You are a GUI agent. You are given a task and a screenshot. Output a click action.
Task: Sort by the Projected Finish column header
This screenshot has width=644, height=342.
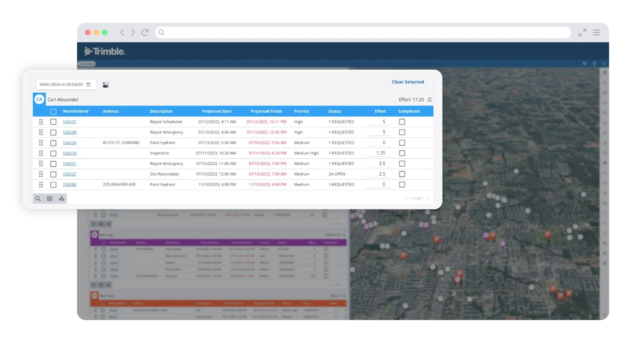266,111
